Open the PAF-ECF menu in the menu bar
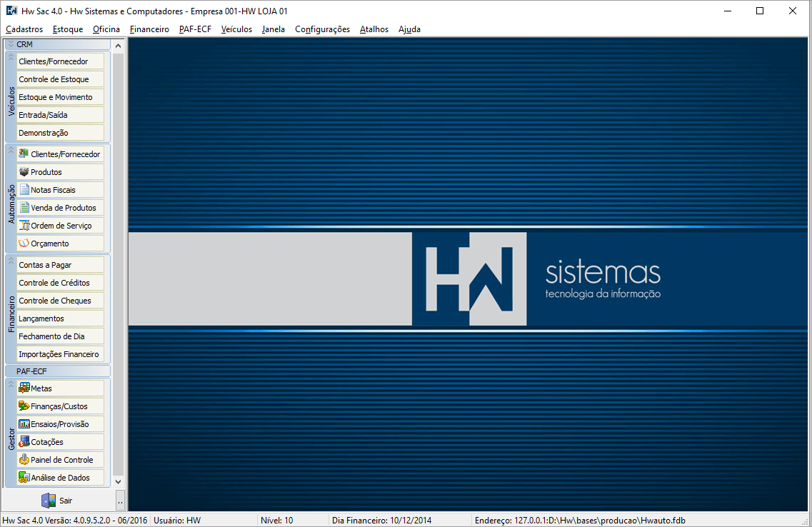 (195, 29)
